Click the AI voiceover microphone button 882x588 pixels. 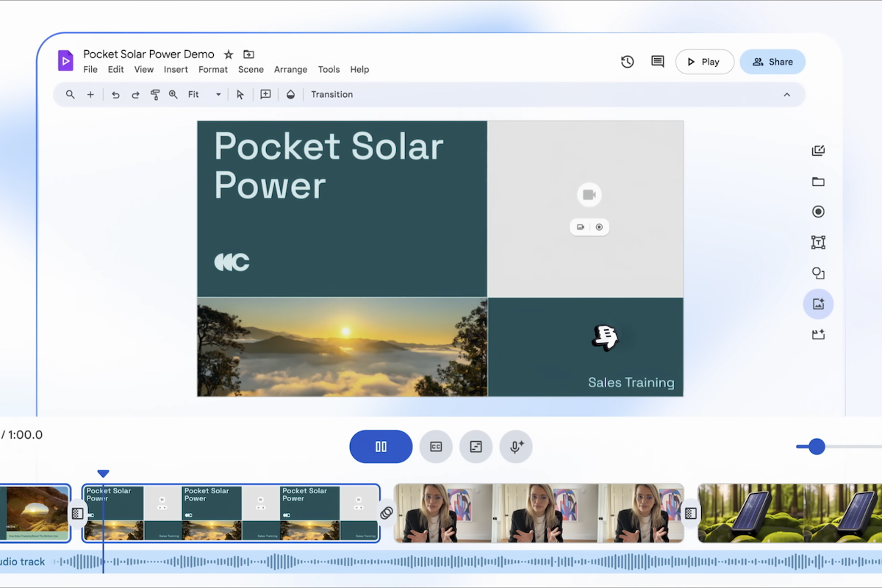516,447
